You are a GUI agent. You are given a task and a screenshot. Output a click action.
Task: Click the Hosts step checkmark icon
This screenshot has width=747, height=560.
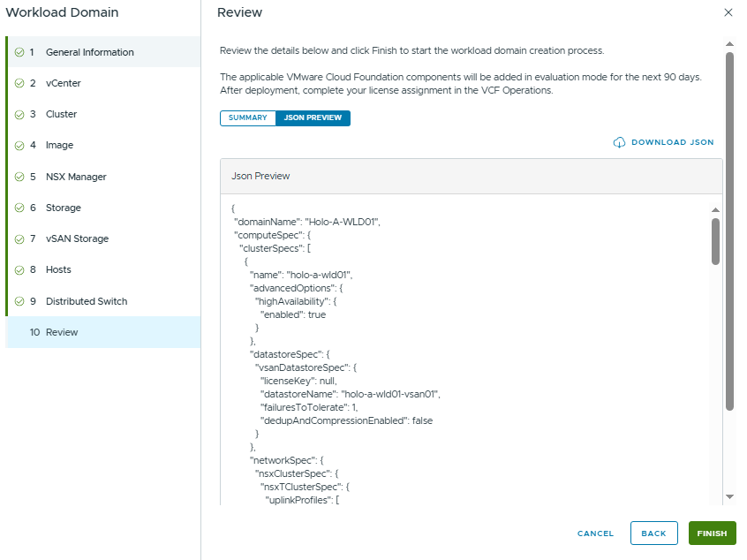(19, 269)
